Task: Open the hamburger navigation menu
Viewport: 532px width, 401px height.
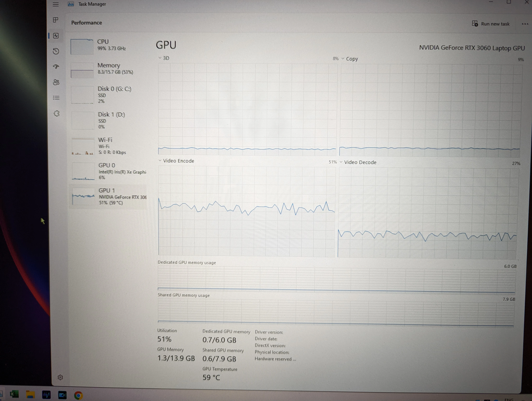Action: (56, 4)
